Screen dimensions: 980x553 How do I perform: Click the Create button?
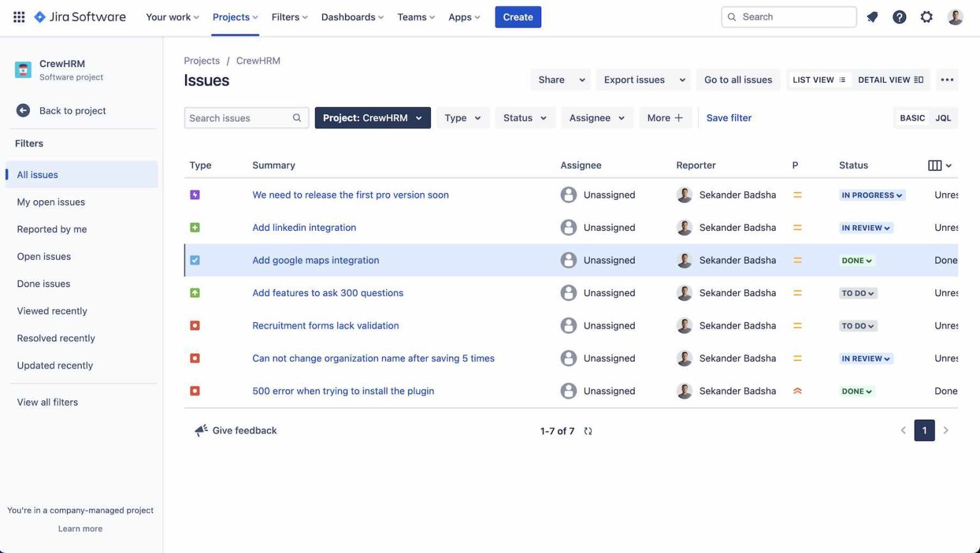[517, 17]
